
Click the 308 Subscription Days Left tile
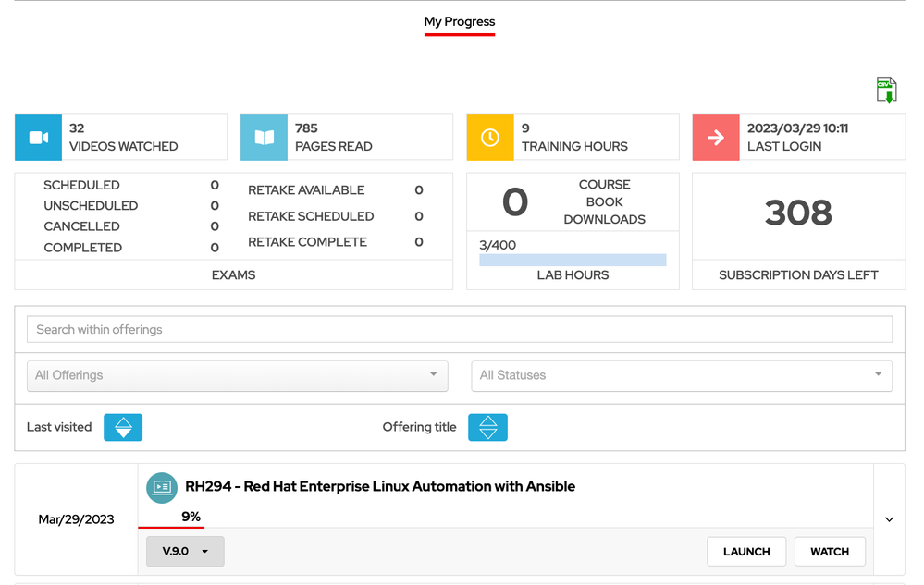point(798,214)
